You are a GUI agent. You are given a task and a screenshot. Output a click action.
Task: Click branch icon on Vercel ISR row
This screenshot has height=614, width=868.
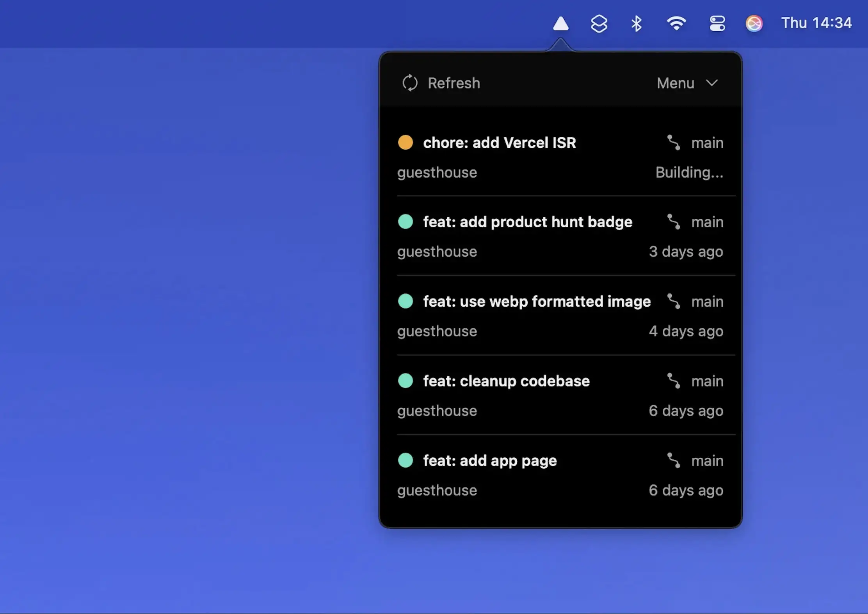click(x=674, y=143)
